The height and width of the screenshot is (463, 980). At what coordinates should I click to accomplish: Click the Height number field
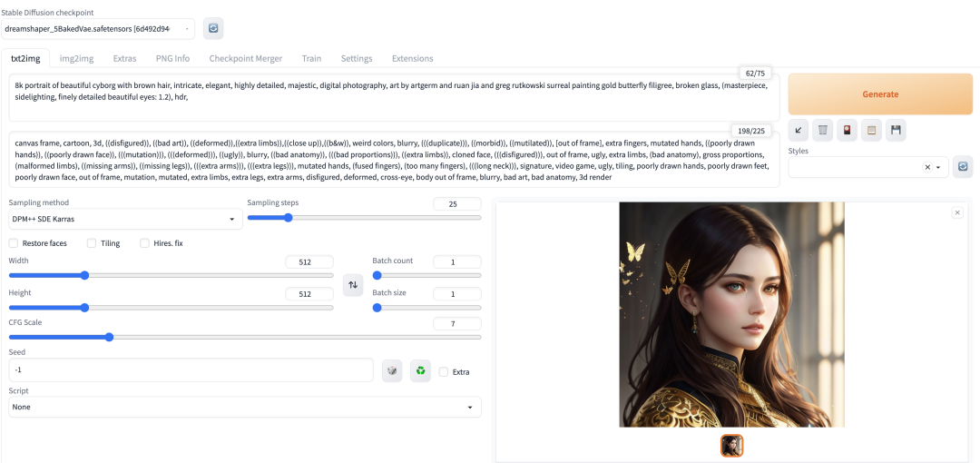tap(309, 294)
